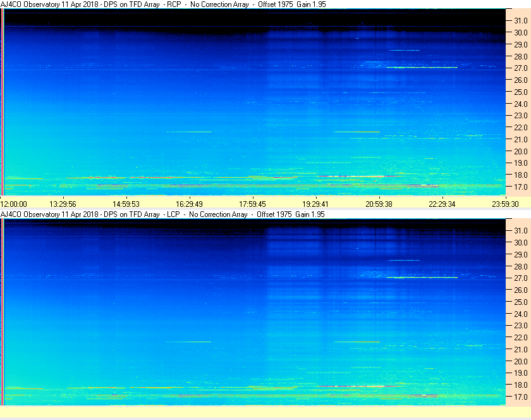Click 19.0 frequency label in RCP panel
This screenshot has height=420, width=531.
pyautogui.click(x=521, y=163)
